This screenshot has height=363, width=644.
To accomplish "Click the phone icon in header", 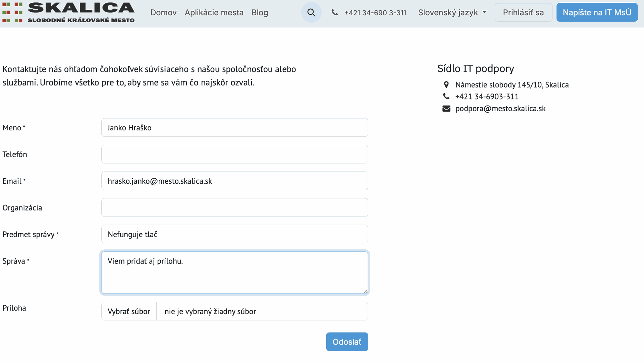I will [x=334, y=13].
